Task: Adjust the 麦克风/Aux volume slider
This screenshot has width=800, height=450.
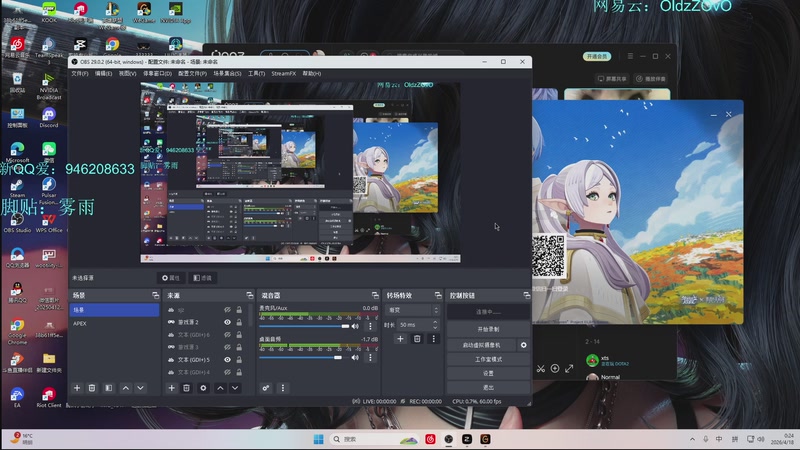Action: [x=304, y=327]
